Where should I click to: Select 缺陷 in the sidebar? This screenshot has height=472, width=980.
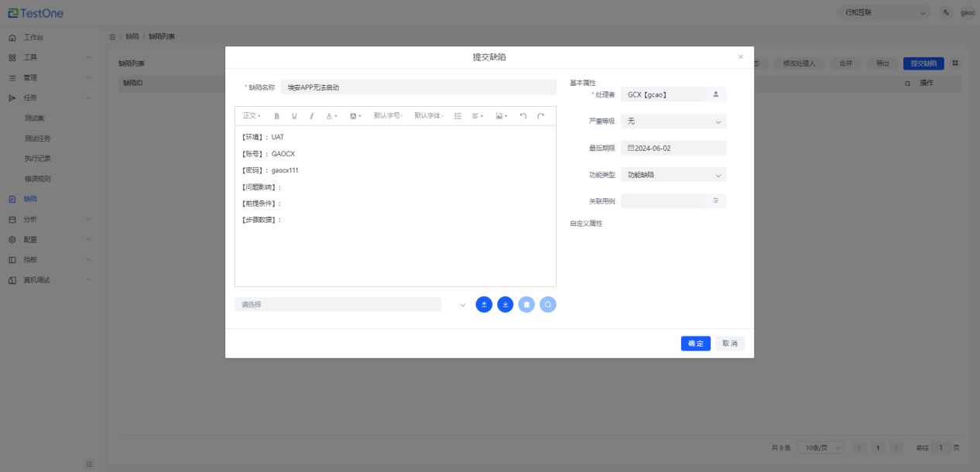pos(50,199)
